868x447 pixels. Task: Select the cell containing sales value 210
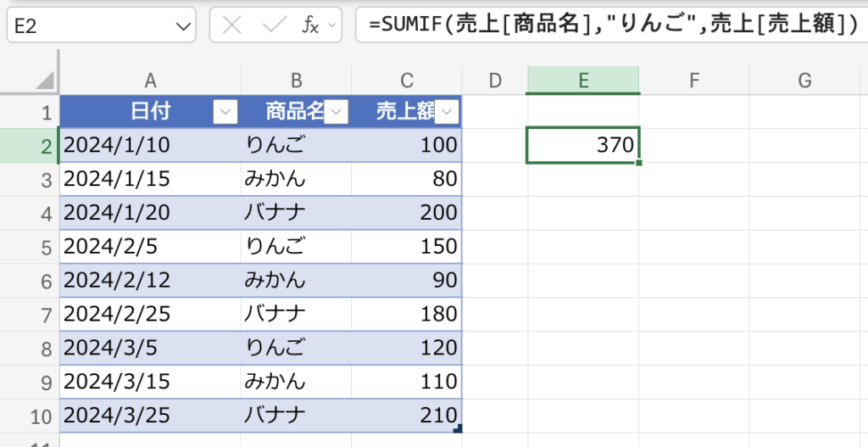click(407, 416)
